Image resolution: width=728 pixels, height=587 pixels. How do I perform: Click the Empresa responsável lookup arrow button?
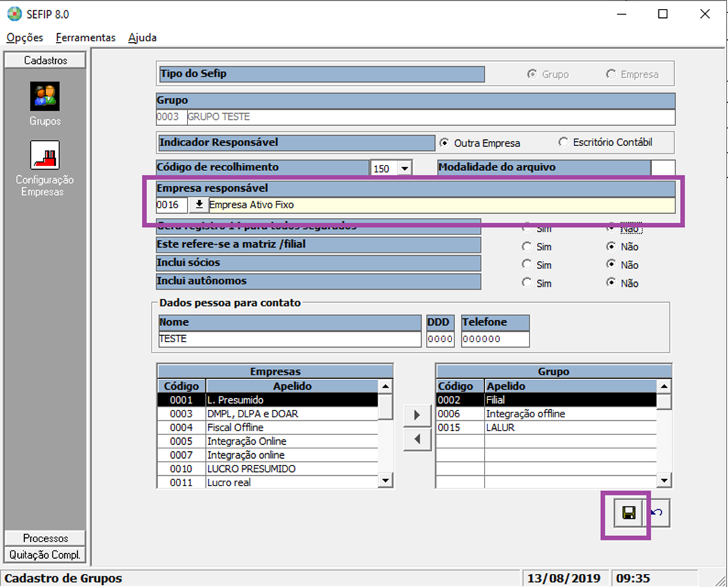click(x=199, y=204)
